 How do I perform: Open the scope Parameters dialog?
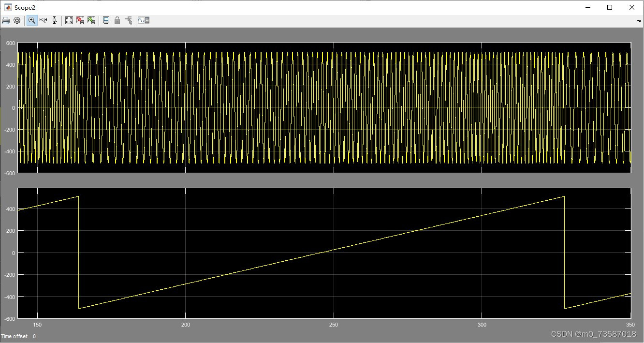point(17,20)
